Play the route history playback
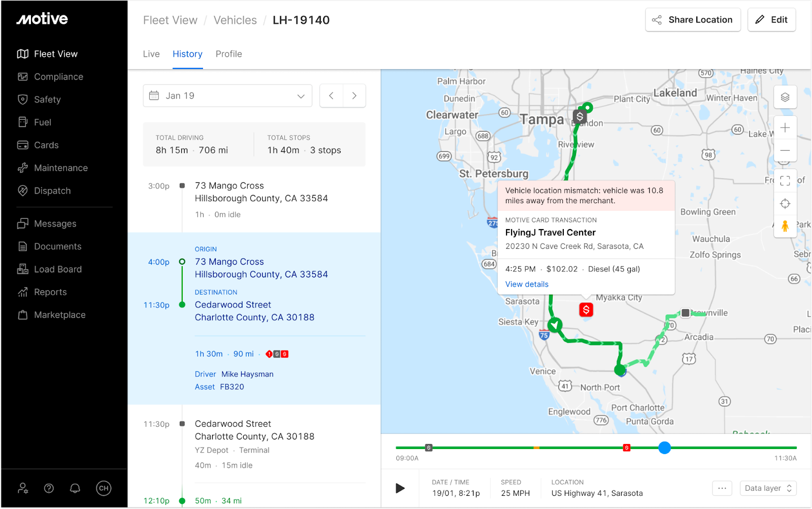 click(400, 488)
